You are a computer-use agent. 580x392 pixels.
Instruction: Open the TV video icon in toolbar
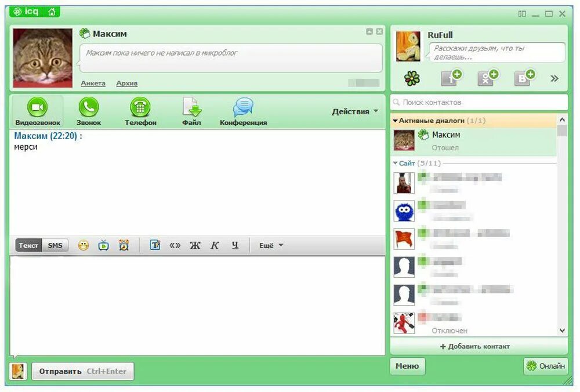pos(104,245)
